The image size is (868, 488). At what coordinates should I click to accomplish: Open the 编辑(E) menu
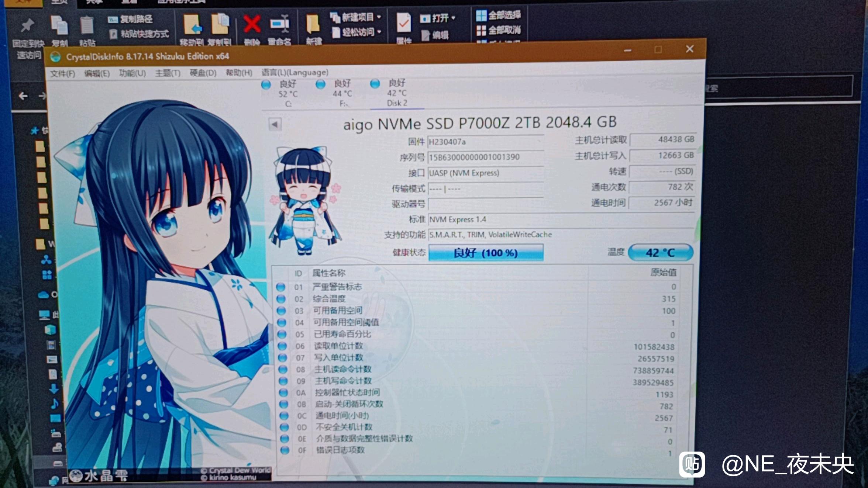click(97, 73)
